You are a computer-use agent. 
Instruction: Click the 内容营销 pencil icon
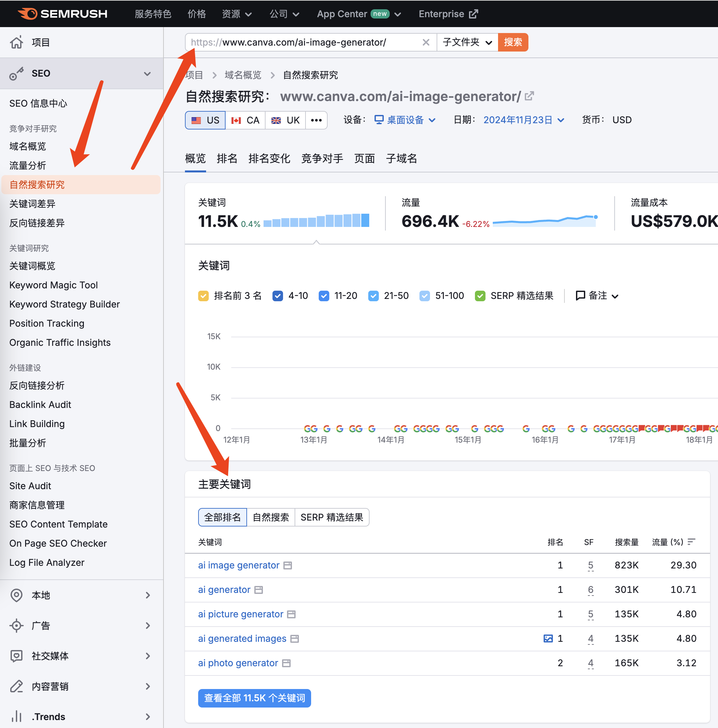coord(16,687)
